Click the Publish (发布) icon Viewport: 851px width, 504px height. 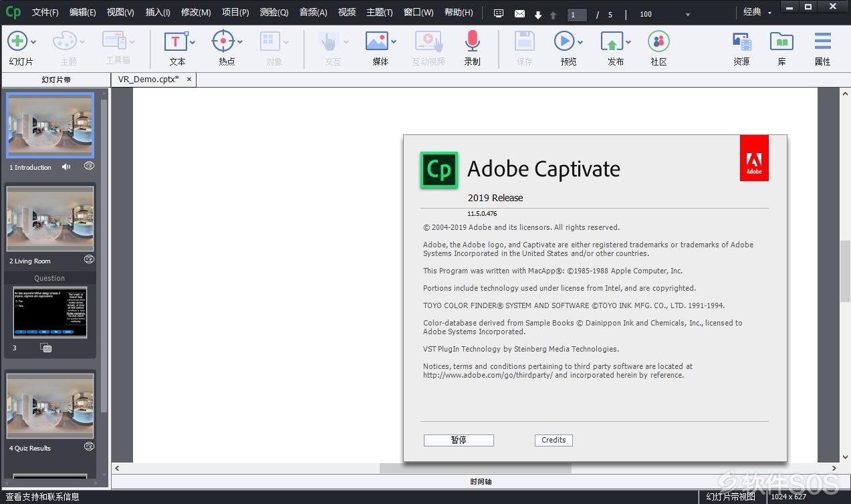coord(611,41)
